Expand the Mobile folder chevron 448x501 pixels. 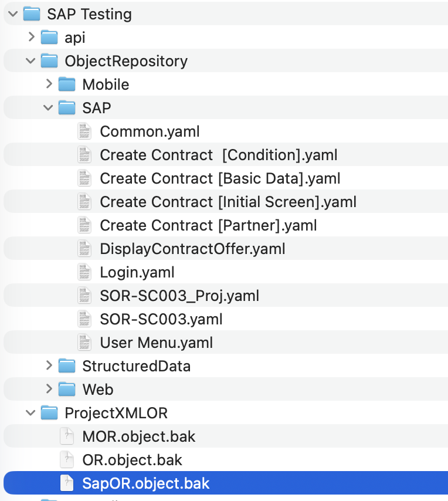[x=49, y=84]
